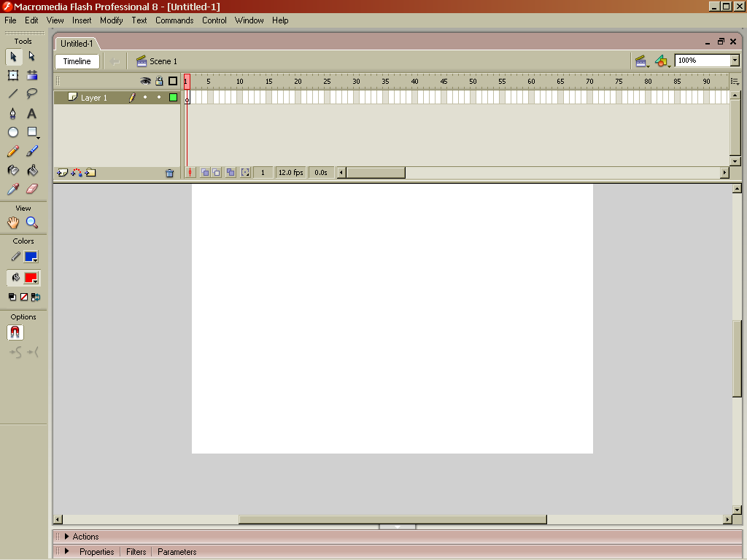Click the Swap Colors icon
Image resolution: width=747 pixels, height=560 pixels.
pos(36,297)
